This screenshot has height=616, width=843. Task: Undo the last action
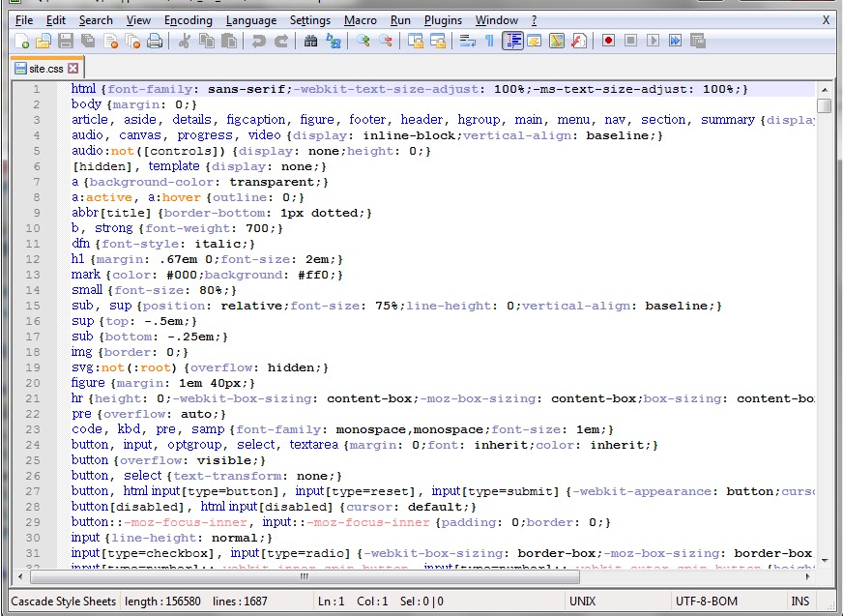(x=258, y=41)
